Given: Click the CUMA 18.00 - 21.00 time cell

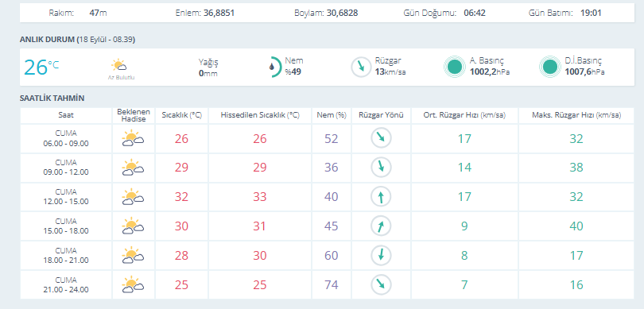Looking at the screenshot, I should [x=66, y=255].
